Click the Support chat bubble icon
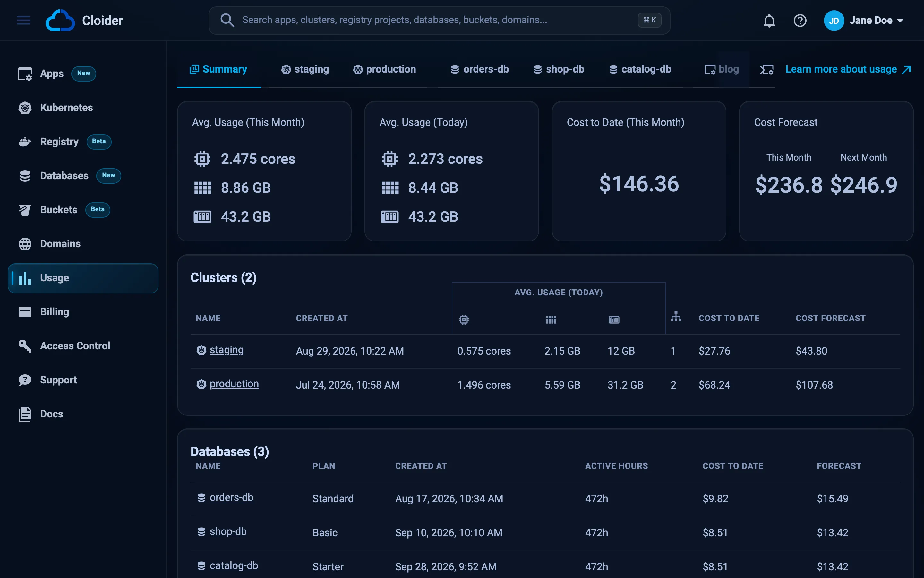This screenshot has height=578, width=924. (x=25, y=380)
